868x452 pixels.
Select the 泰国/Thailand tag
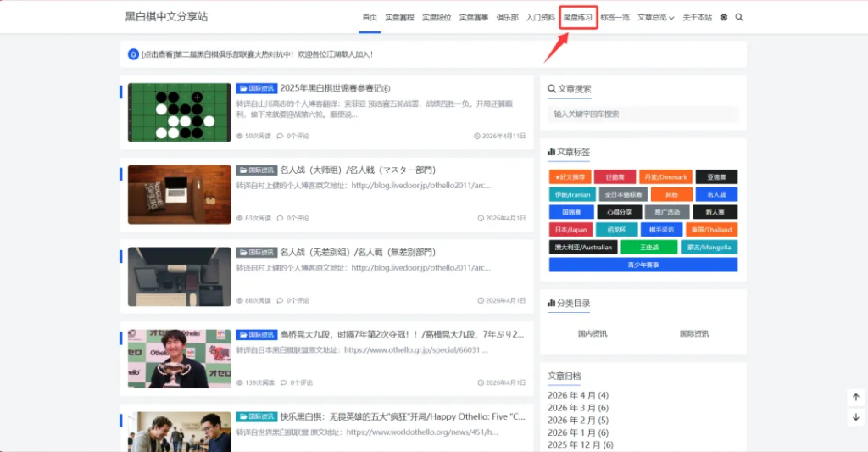pos(712,230)
